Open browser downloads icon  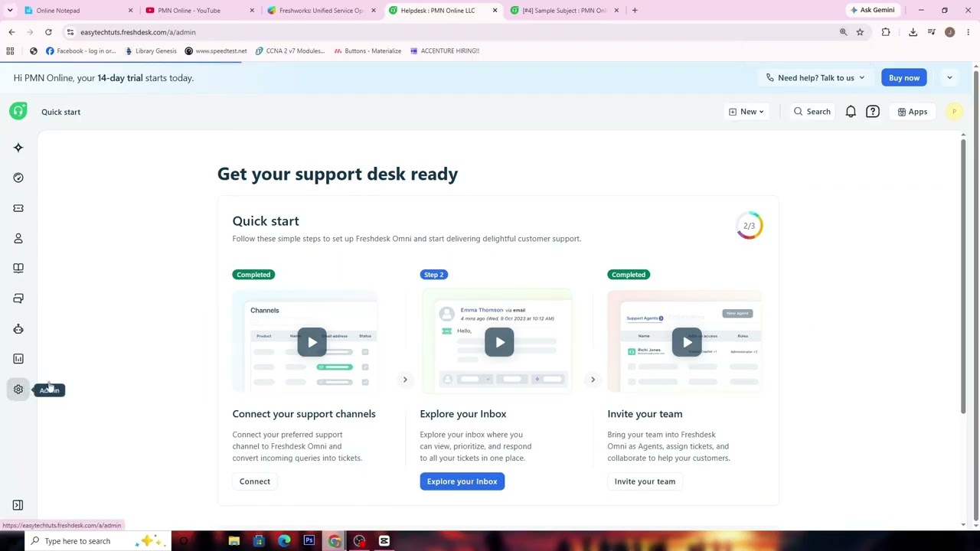(x=913, y=32)
